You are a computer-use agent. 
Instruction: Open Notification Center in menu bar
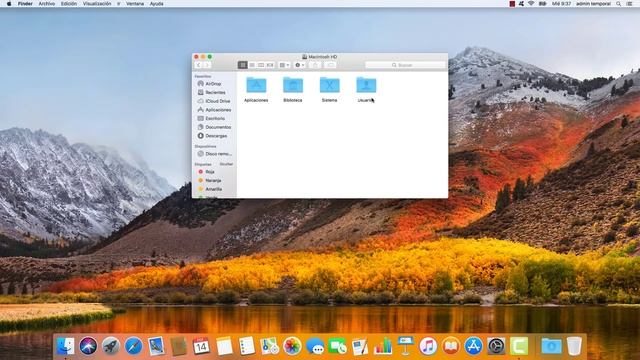[630, 4]
